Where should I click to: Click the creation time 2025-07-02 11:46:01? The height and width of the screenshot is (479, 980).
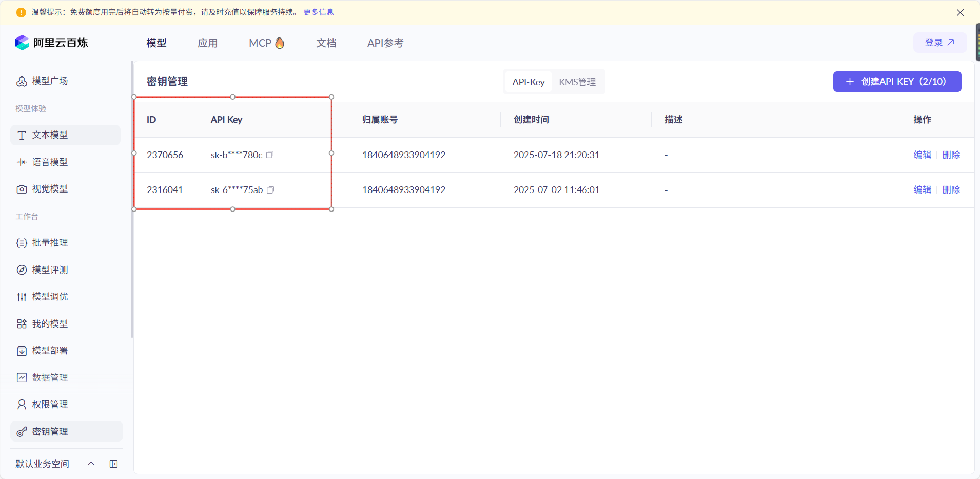coord(556,190)
